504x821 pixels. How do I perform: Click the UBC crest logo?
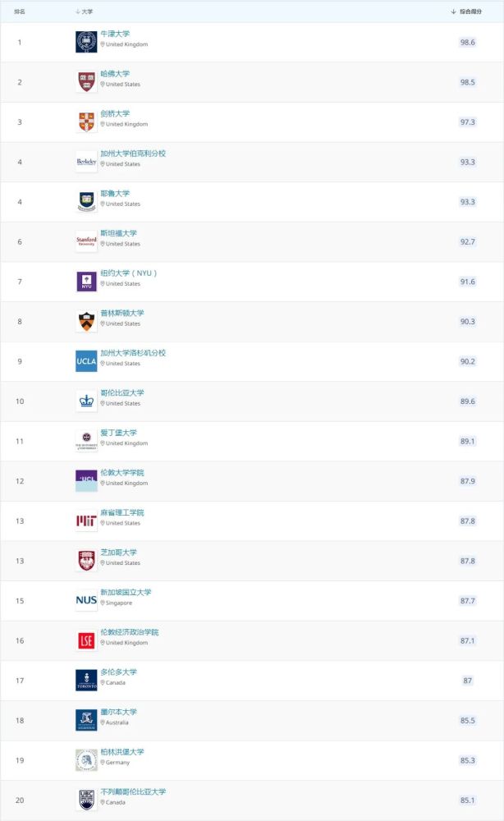pos(86,800)
